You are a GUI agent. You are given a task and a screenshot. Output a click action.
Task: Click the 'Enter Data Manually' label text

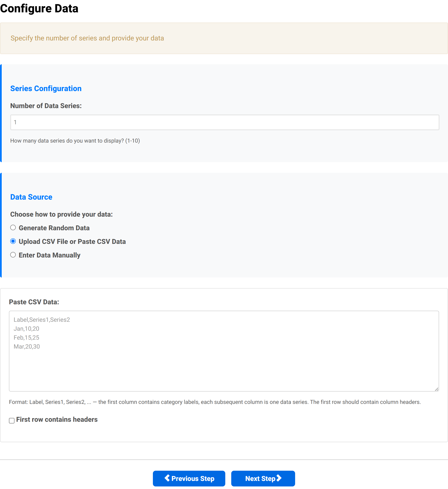coord(50,255)
